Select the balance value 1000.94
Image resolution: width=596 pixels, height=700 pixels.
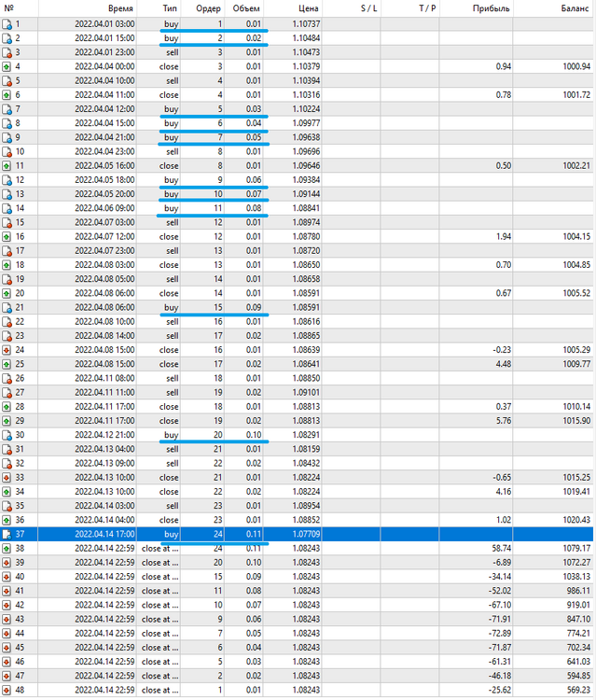(x=576, y=66)
